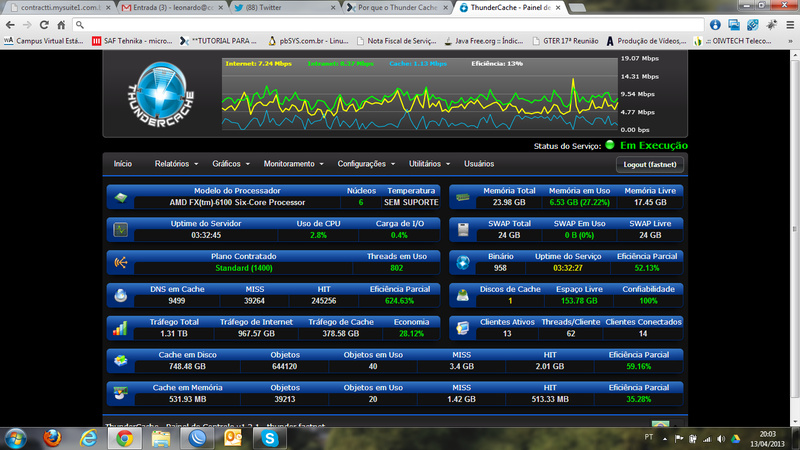
Task: Click the 153.78 GB Espaço Livre value
Action: point(579,301)
